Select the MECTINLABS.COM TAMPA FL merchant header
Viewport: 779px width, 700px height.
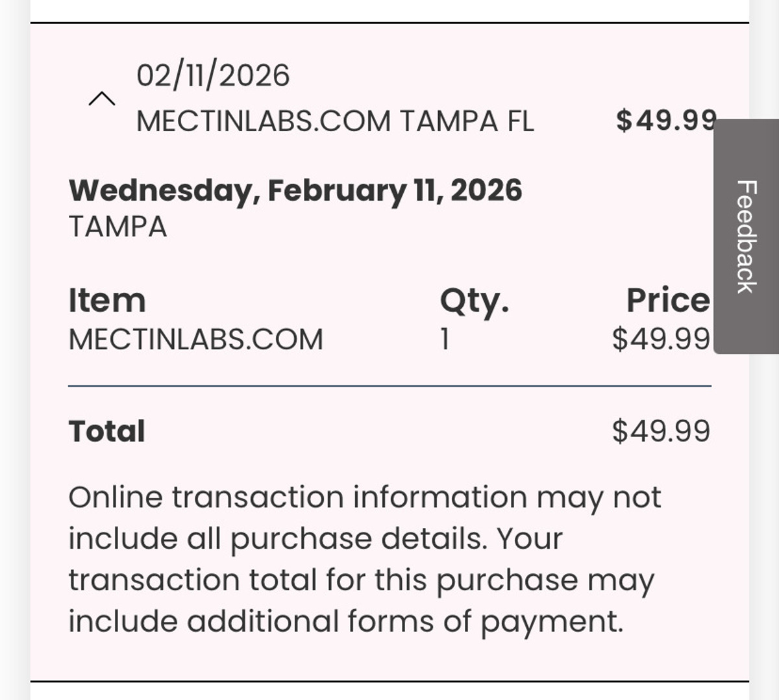[x=335, y=121]
